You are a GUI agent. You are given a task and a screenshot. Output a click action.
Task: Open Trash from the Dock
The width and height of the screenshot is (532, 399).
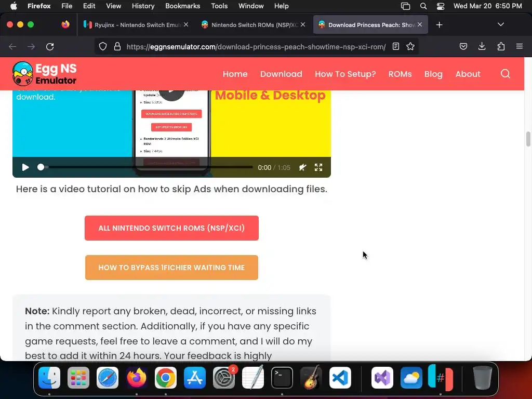[483, 378]
